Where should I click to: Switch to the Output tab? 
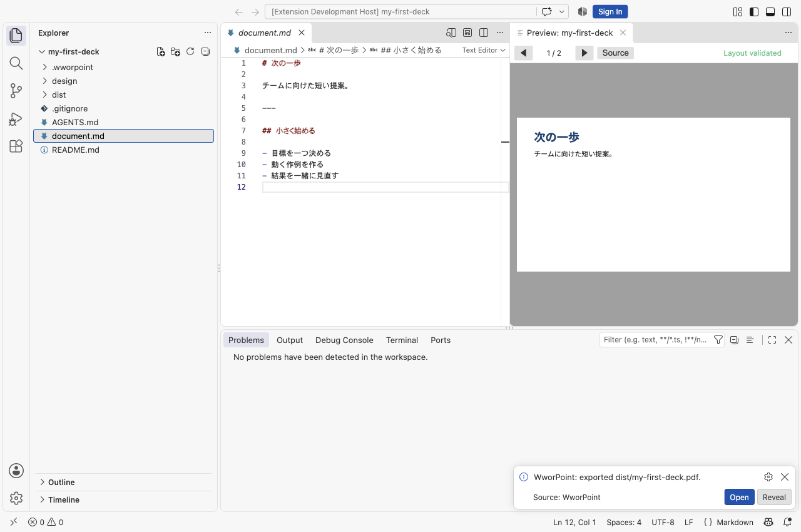(290, 340)
